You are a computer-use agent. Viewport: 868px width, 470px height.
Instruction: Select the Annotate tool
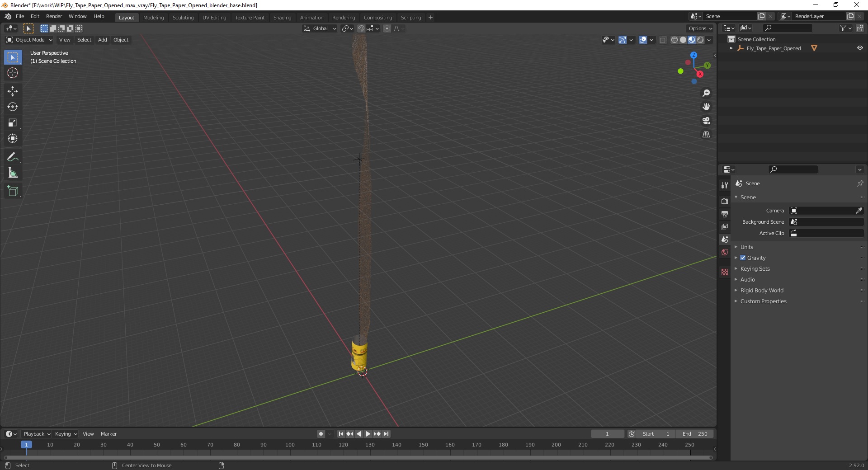point(13,157)
